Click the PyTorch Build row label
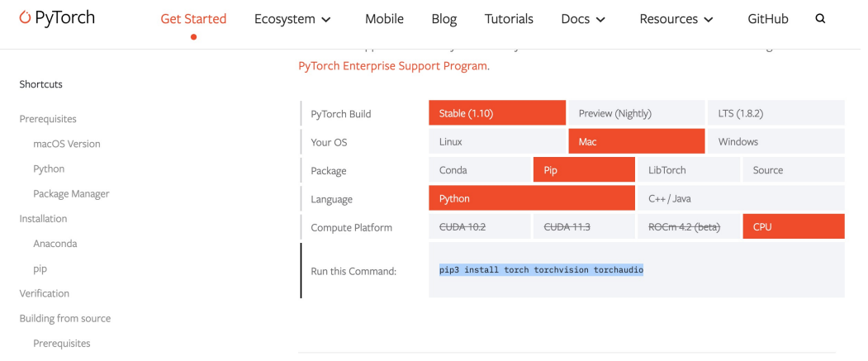The width and height of the screenshot is (868, 361). (x=341, y=114)
